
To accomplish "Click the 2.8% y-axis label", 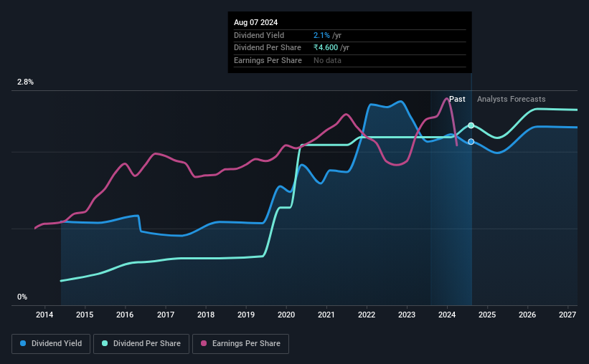I will pyautogui.click(x=25, y=82).
